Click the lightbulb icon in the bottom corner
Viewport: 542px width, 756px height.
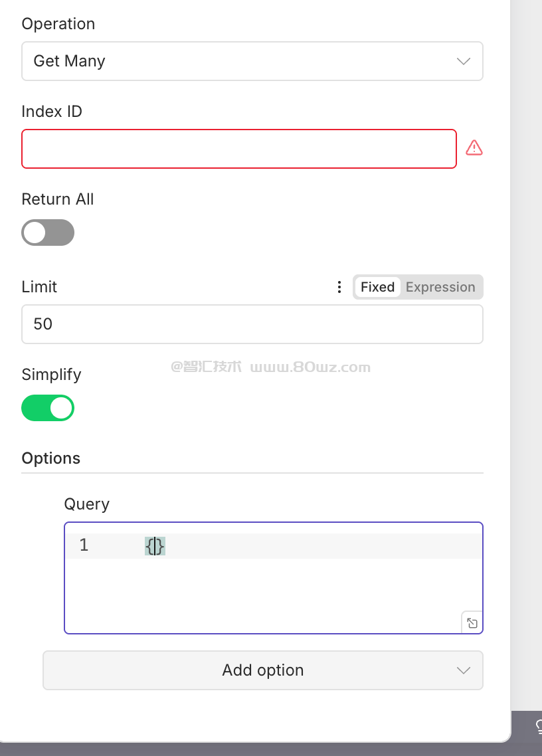539,726
